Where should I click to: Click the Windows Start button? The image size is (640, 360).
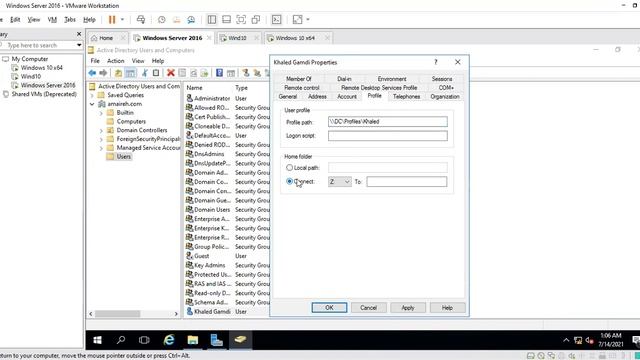coord(98,340)
